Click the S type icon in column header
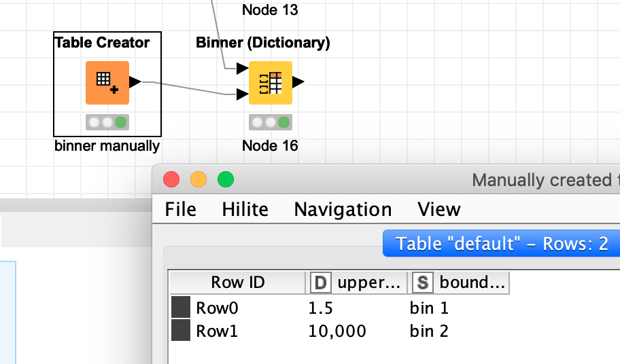 coord(423,283)
